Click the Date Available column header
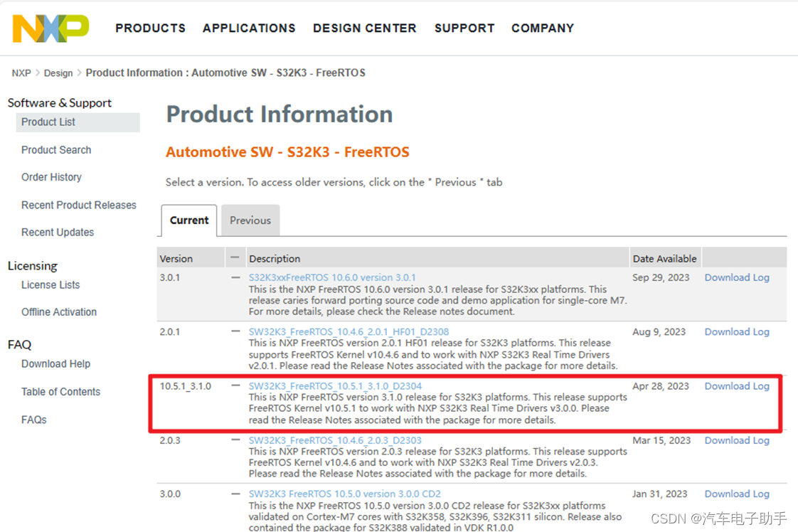Viewport: 798px width, 532px height. pyautogui.click(x=665, y=259)
